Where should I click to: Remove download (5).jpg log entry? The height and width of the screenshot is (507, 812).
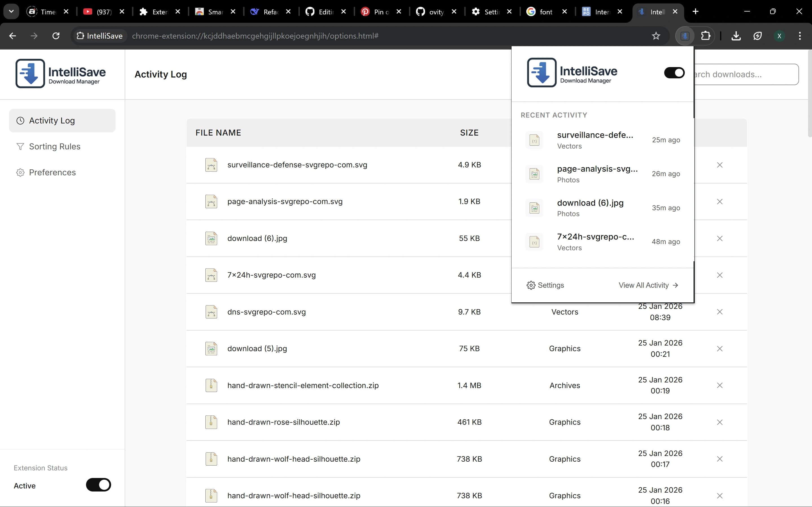click(719, 349)
